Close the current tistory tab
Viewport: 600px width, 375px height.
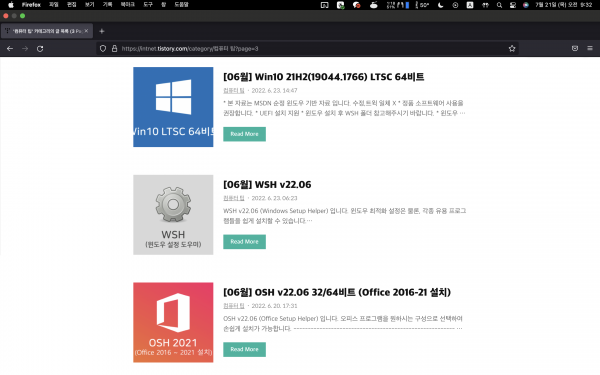click(86, 31)
